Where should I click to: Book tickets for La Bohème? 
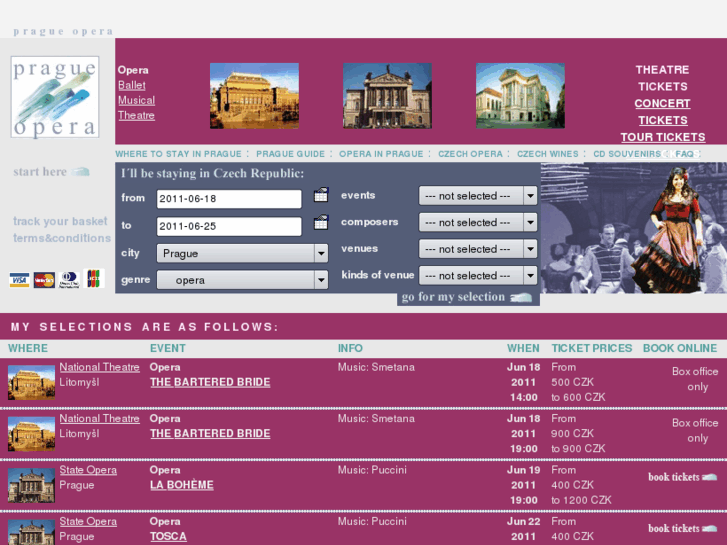coord(682,477)
